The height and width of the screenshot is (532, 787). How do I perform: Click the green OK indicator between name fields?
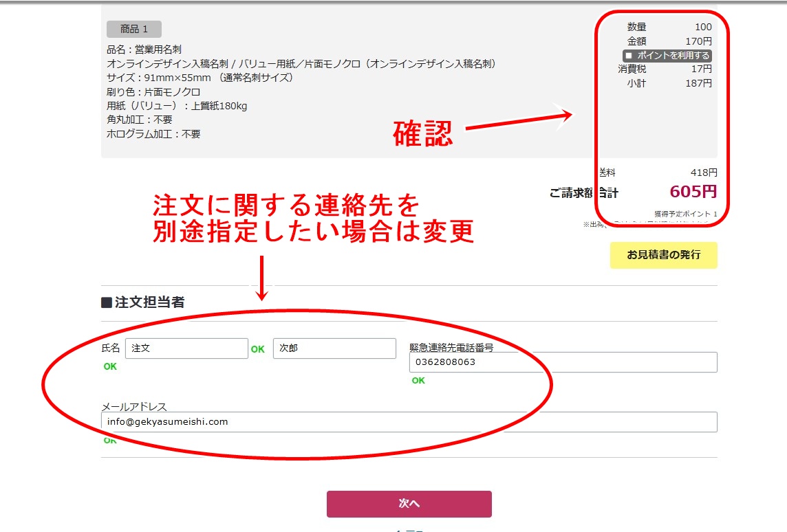pos(257,349)
